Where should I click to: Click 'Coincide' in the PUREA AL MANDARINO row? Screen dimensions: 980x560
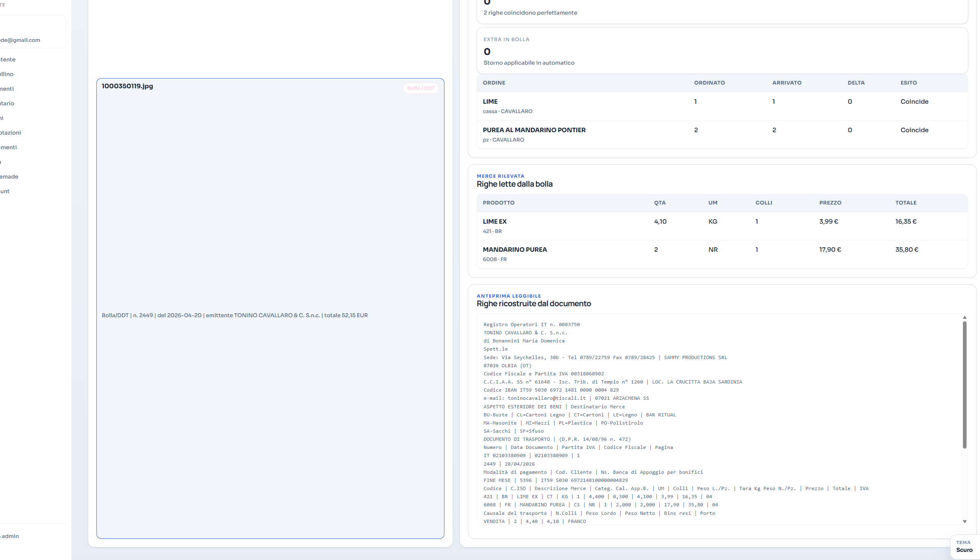(914, 130)
